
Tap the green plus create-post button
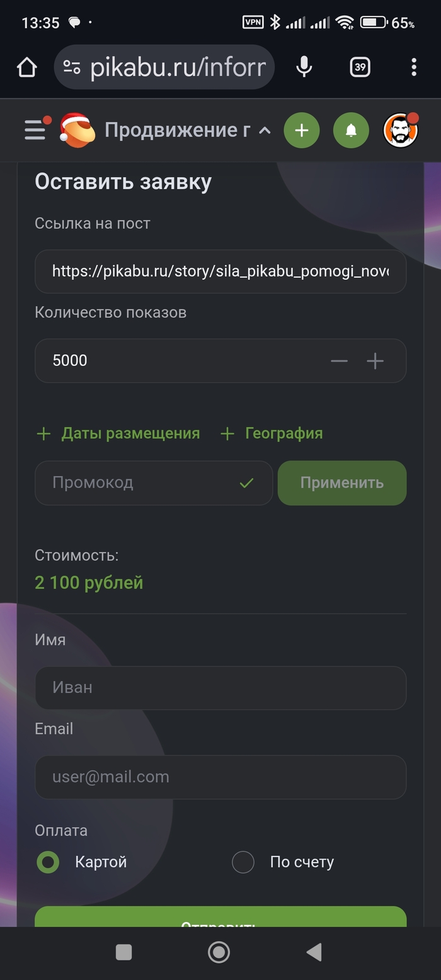point(302,130)
